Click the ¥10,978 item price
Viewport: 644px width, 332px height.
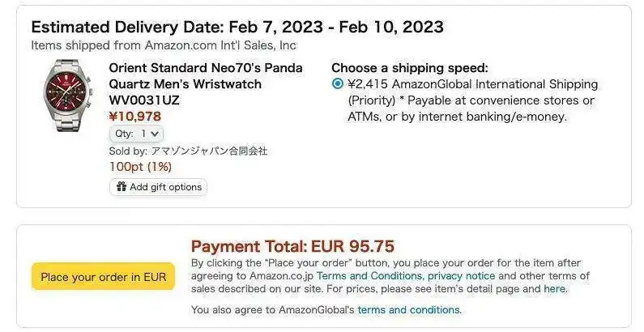(x=135, y=117)
